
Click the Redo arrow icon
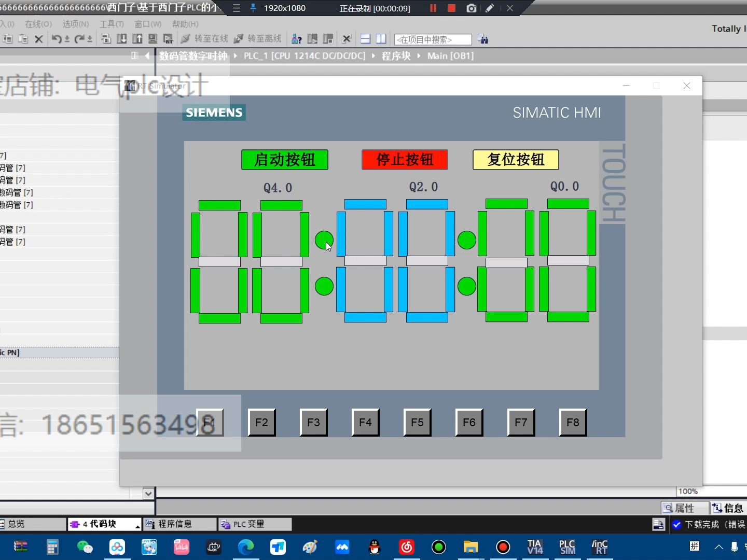coord(79,39)
